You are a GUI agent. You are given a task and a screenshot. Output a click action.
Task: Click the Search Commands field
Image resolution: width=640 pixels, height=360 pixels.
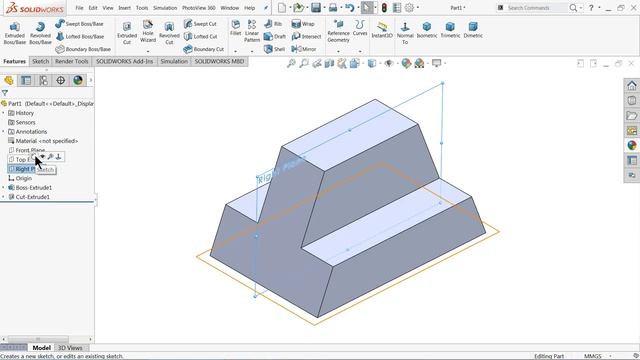point(536,8)
